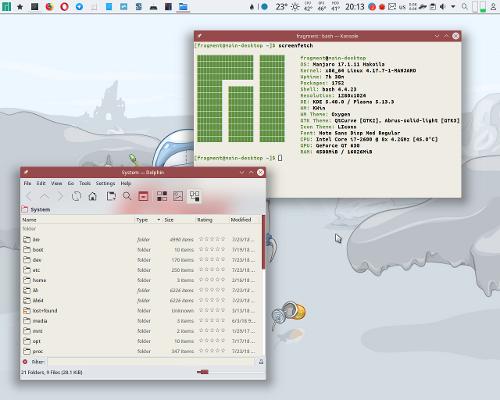
Task: Open the Settings menu in Dolphin
Action: (x=105, y=183)
